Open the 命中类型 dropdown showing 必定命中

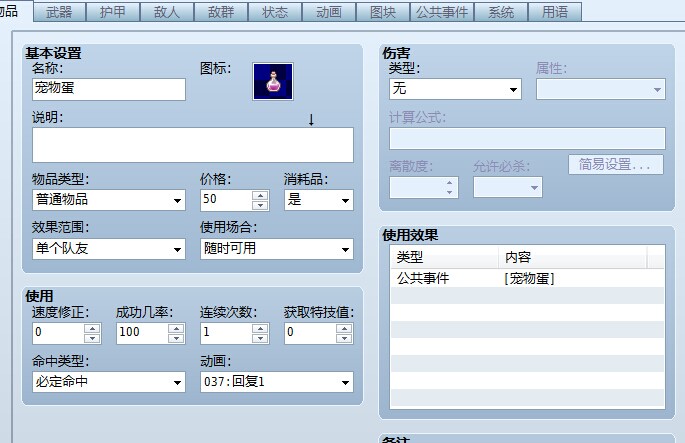coord(109,382)
